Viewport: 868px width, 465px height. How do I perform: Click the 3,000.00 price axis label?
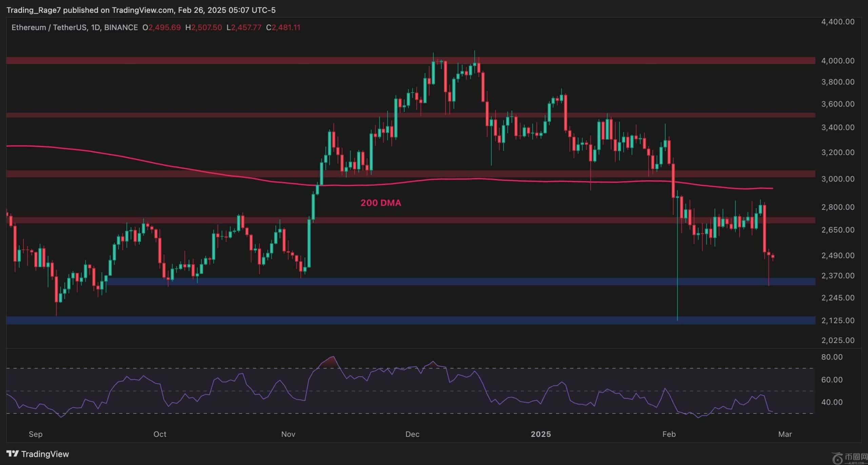coord(837,179)
